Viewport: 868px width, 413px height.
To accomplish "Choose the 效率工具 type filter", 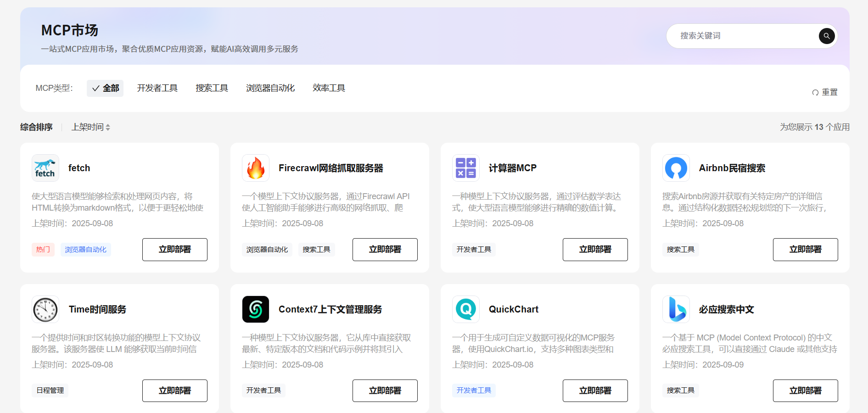I will (x=329, y=88).
